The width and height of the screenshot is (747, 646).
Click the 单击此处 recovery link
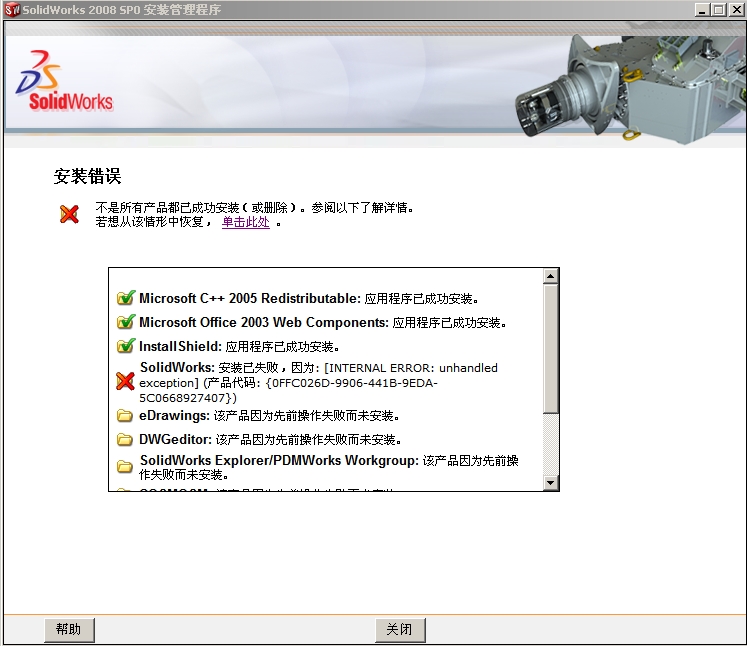tap(245, 222)
